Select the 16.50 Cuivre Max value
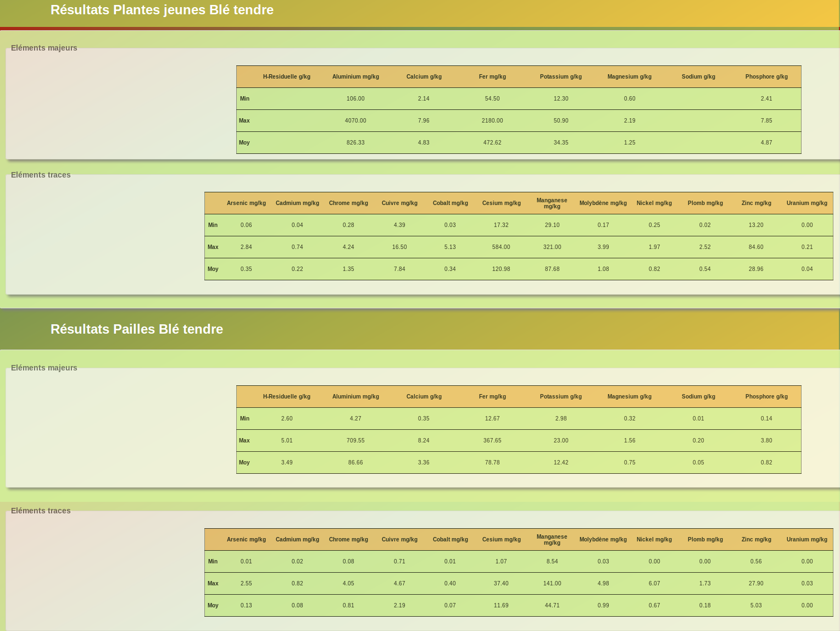The width and height of the screenshot is (840, 631). (x=399, y=247)
